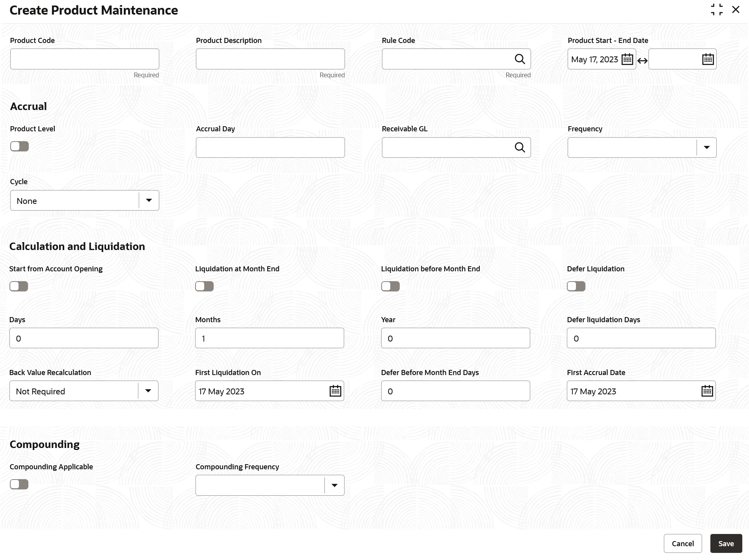Open the Compounding Frequency dropdown

point(334,485)
